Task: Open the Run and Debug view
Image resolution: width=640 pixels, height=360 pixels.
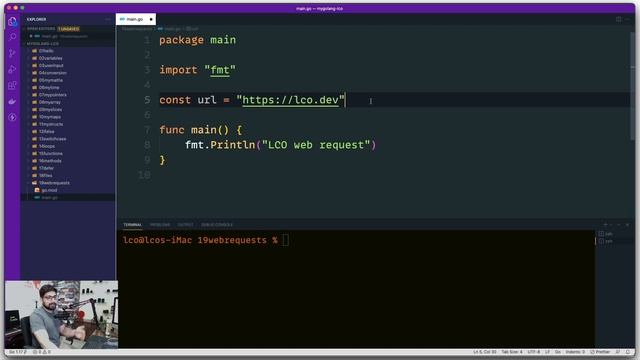Action: tap(12, 69)
